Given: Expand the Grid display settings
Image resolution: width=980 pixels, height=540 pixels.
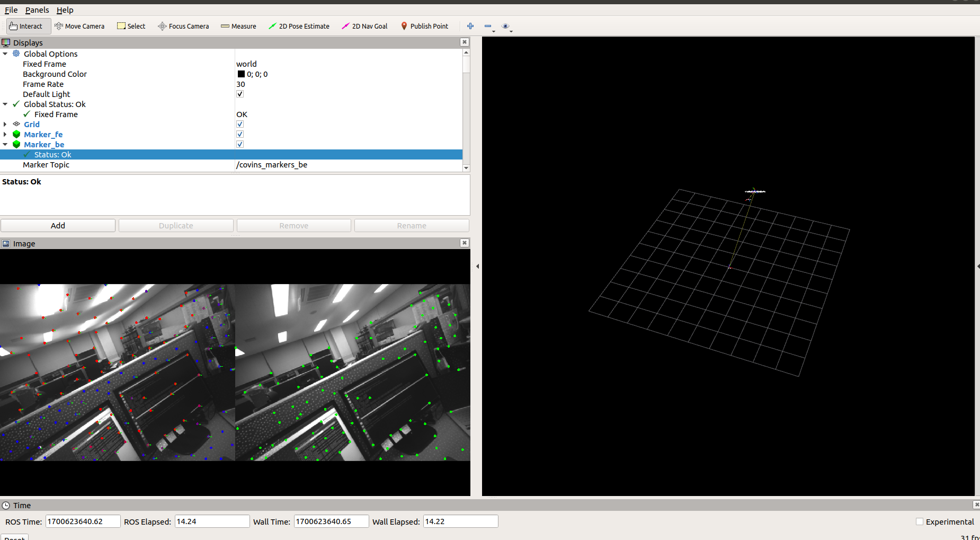Looking at the screenshot, I should tap(5, 124).
